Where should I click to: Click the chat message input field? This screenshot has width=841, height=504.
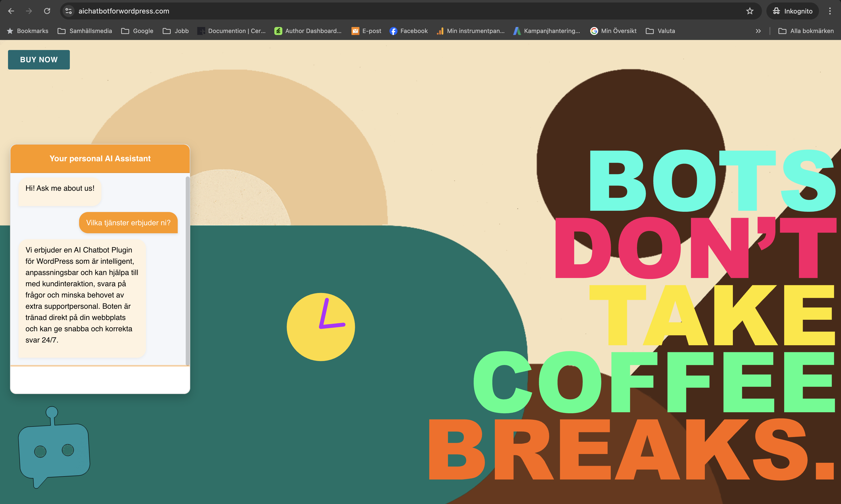click(x=100, y=380)
